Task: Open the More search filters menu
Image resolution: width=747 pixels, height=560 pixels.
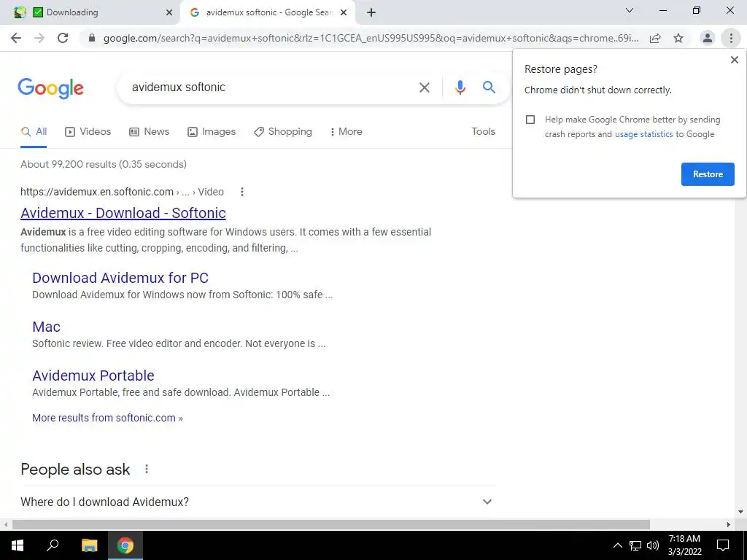Action: [x=347, y=132]
